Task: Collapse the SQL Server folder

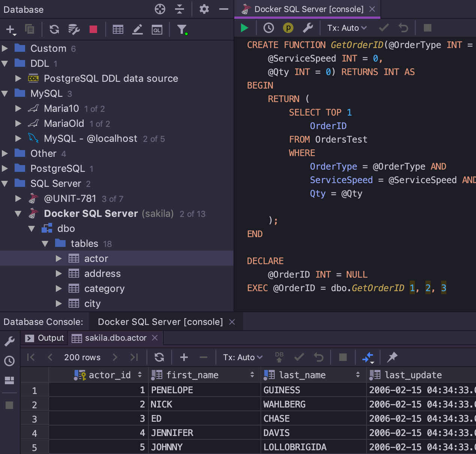Action: click(5, 183)
